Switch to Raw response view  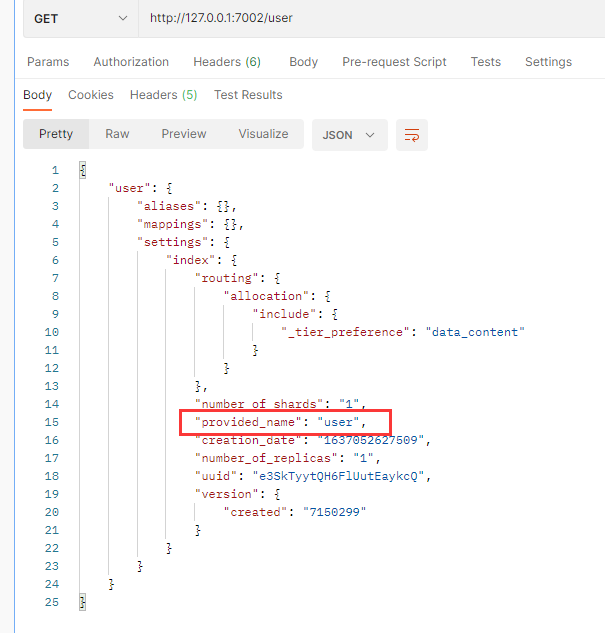(117, 134)
